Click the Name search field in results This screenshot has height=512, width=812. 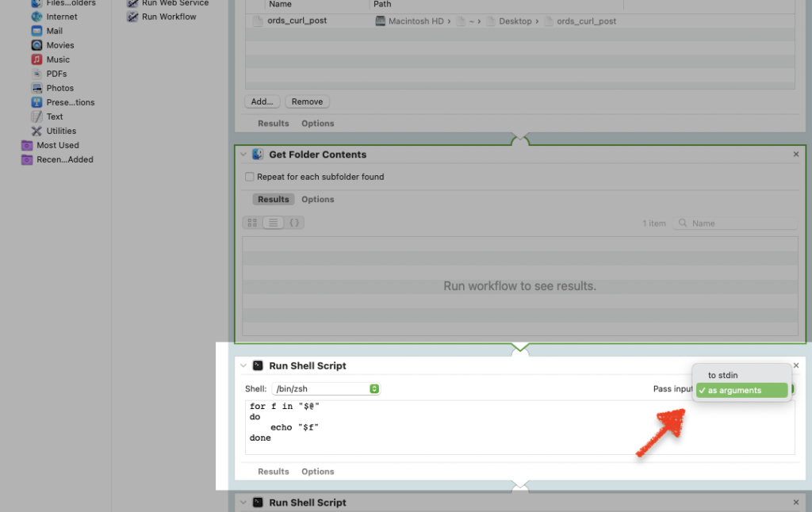tap(735, 223)
